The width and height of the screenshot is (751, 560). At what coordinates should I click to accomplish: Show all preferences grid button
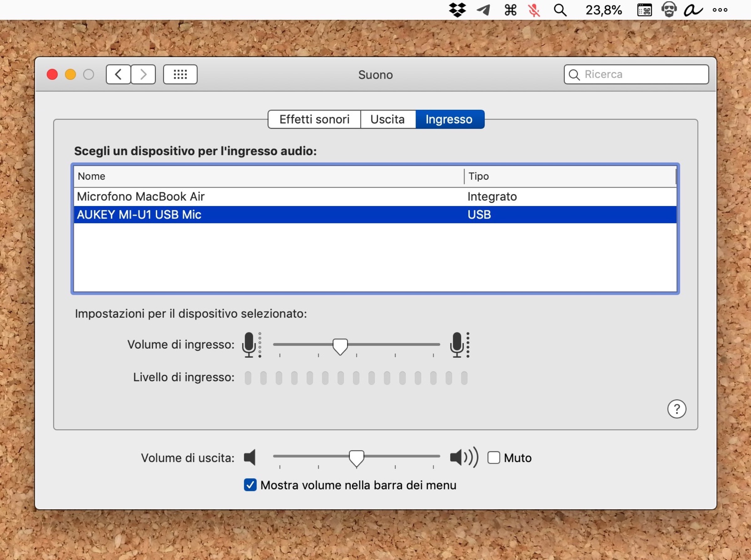point(180,74)
